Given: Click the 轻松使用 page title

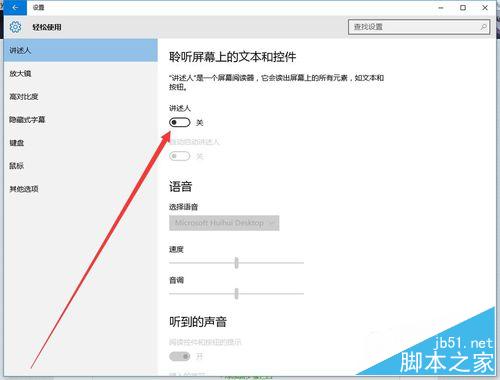Looking at the screenshot, I should tap(47, 27).
